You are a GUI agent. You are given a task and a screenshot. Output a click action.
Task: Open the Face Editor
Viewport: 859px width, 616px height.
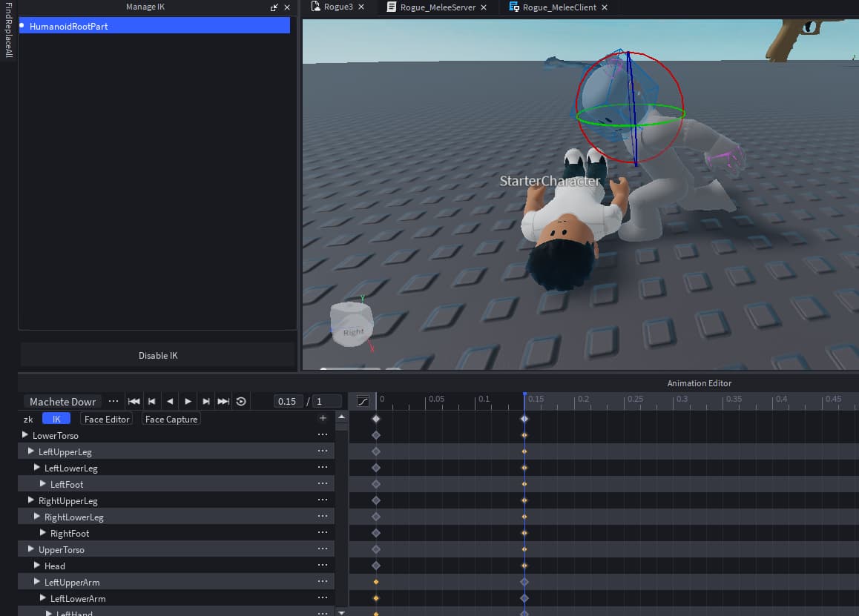(x=107, y=419)
